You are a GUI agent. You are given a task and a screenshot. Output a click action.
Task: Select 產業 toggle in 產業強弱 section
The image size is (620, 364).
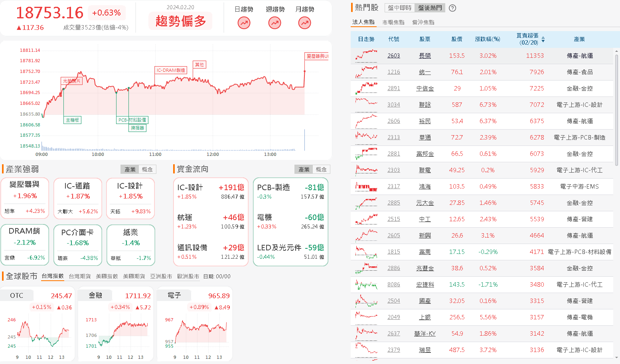click(130, 169)
